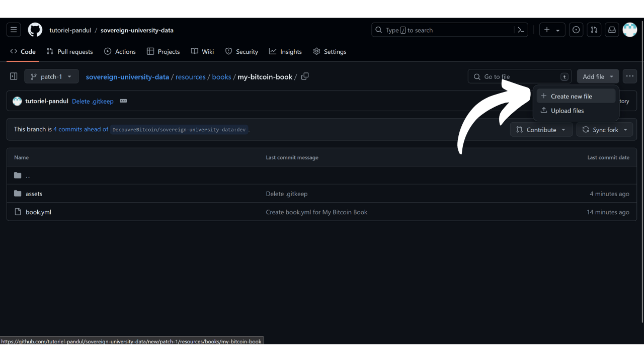The height and width of the screenshot is (362, 644).
Task: Click the Name column header
Action: [x=21, y=157]
